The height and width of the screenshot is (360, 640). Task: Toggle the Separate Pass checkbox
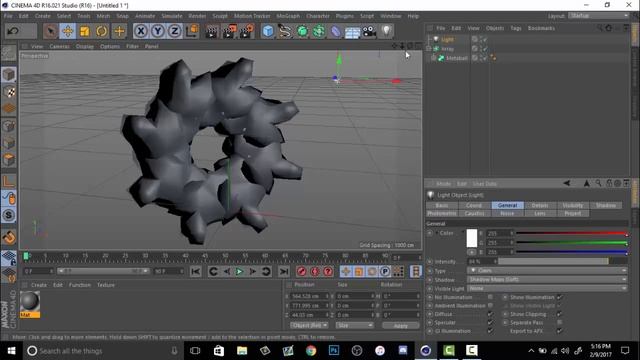[x=560, y=322]
